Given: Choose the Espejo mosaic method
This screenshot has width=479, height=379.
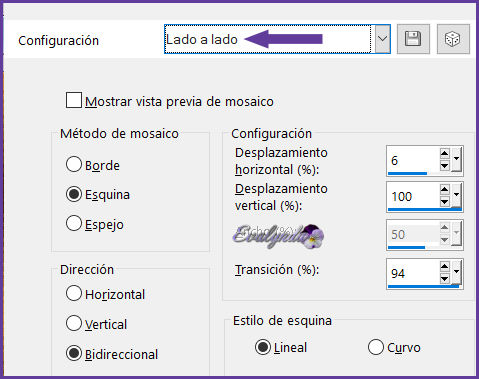Looking at the screenshot, I should point(74,223).
